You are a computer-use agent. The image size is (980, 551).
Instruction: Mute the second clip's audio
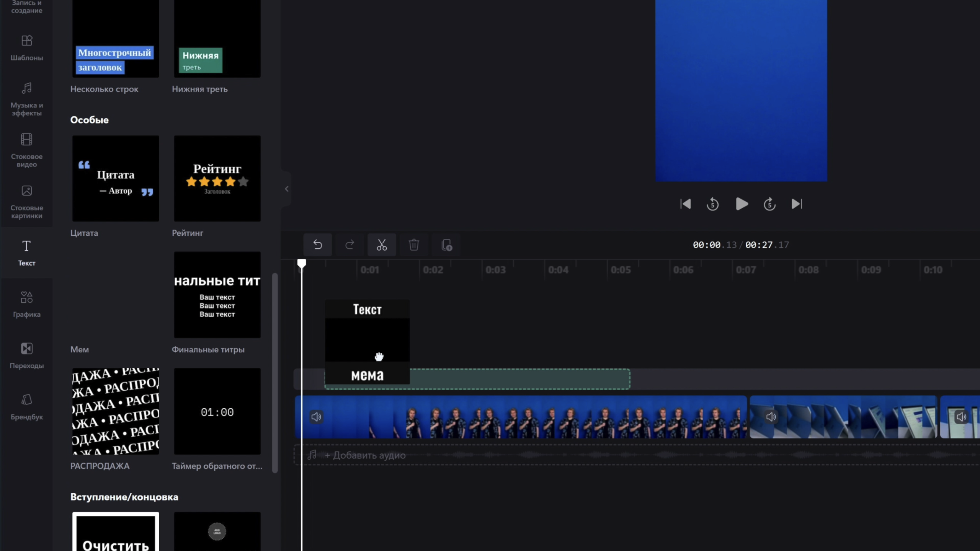tap(771, 417)
